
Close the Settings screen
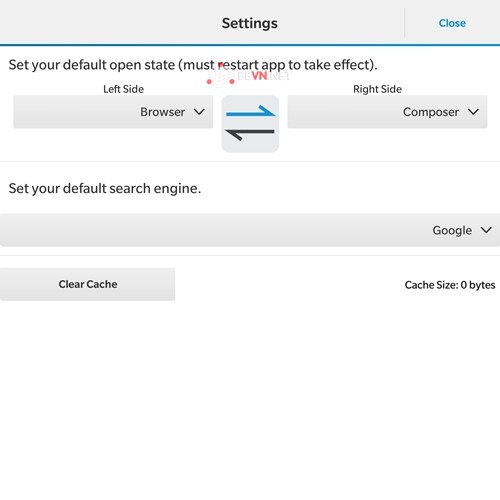click(x=452, y=23)
